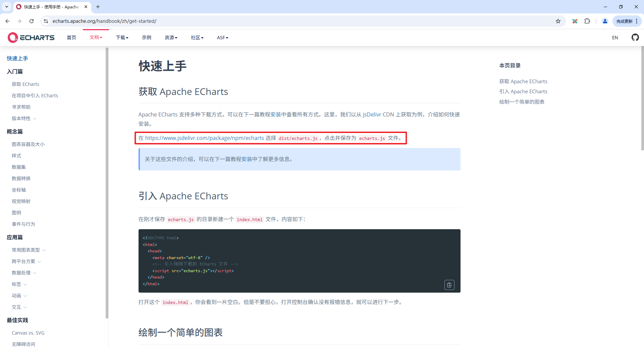Copy the code block using the copy icon
Viewport: 644px width, 349px height.
[x=449, y=285]
